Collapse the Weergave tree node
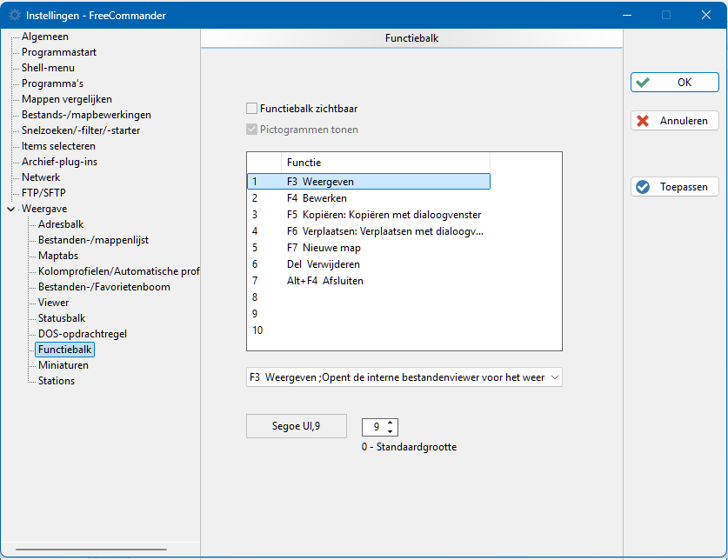The width and height of the screenshot is (728, 560). click(x=10, y=209)
